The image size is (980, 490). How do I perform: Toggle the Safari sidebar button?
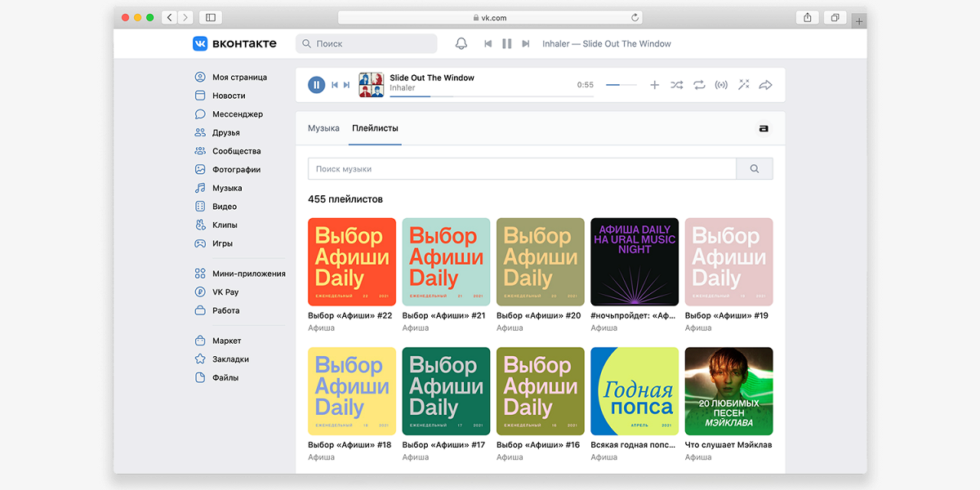tap(210, 17)
